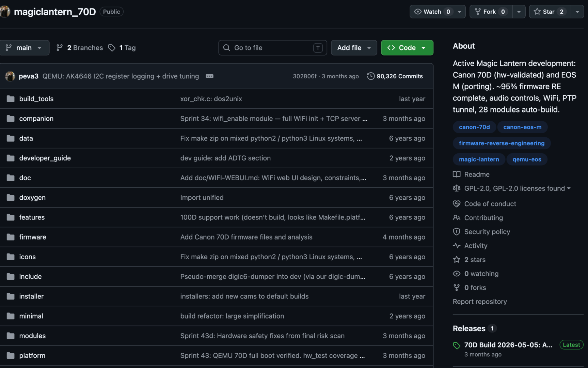Click the folder icon of the doc row

pyautogui.click(x=11, y=178)
